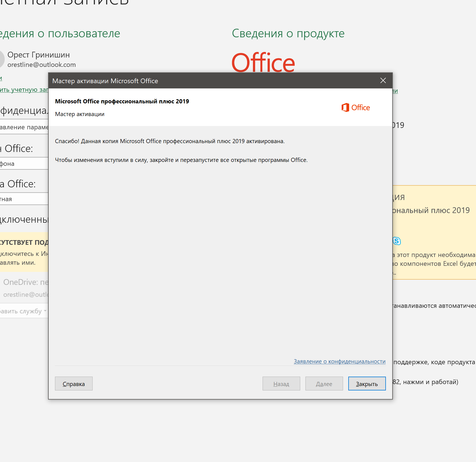Click the account link ending in 'учетную зап'
The height and width of the screenshot is (462, 476).
pyautogui.click(x=23, y=90)
